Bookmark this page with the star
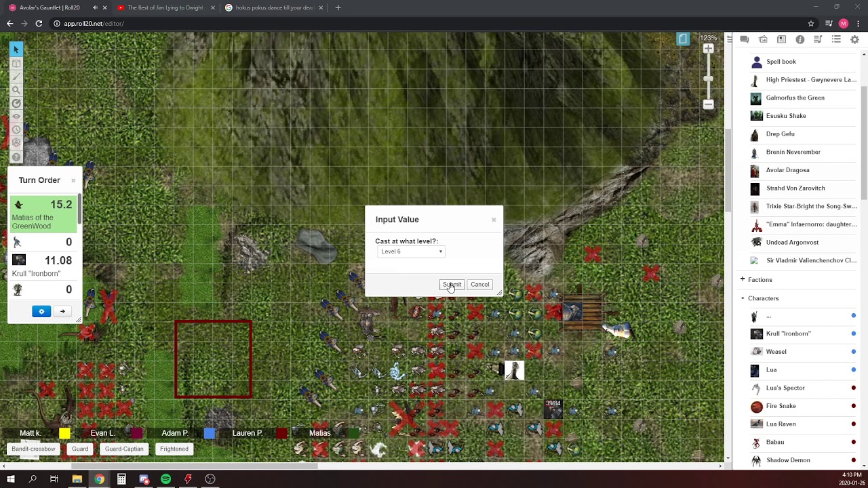This screenshot has width=868, height=488. [811, 24]
